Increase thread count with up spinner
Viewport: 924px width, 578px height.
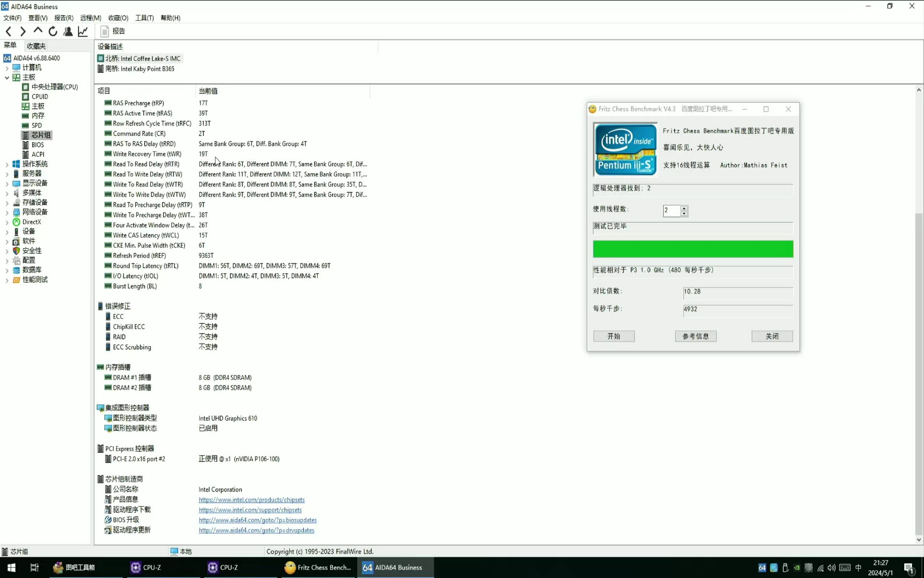tap(684, 208)
